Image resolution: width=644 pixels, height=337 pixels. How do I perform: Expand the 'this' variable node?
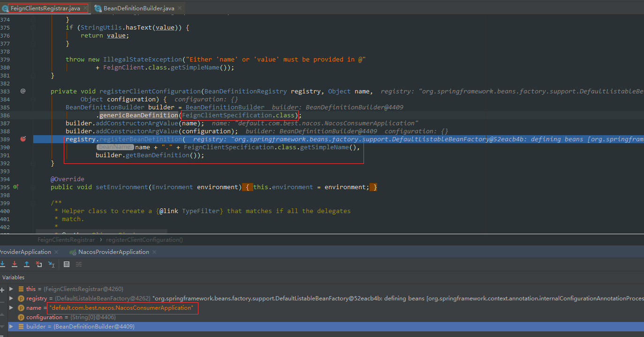(x=11, y=289)
